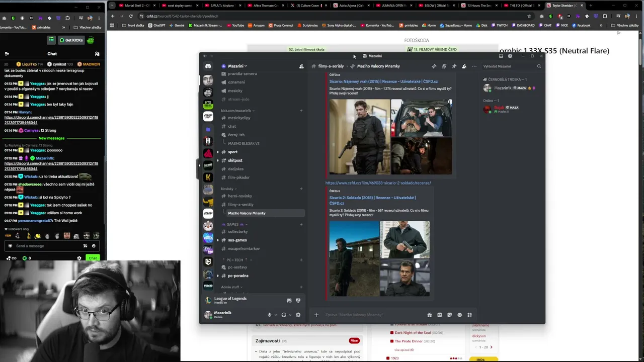644x362 pixels.
Task: Collapse the GAMES category
Action: click(234, 224)
